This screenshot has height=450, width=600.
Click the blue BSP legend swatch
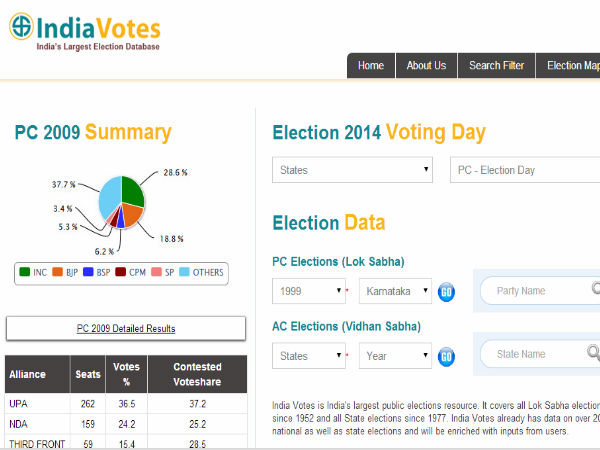(x=89, y=271)
